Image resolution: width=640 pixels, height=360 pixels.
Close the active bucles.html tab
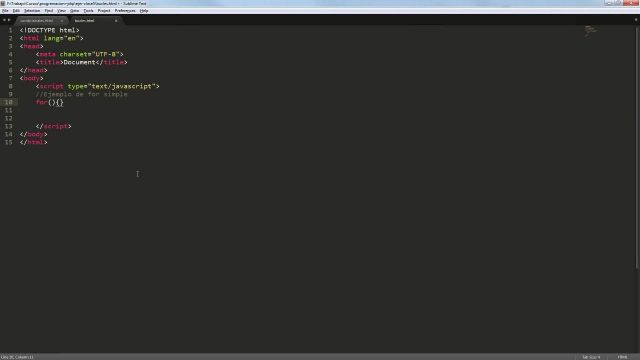tap(116, 20)
